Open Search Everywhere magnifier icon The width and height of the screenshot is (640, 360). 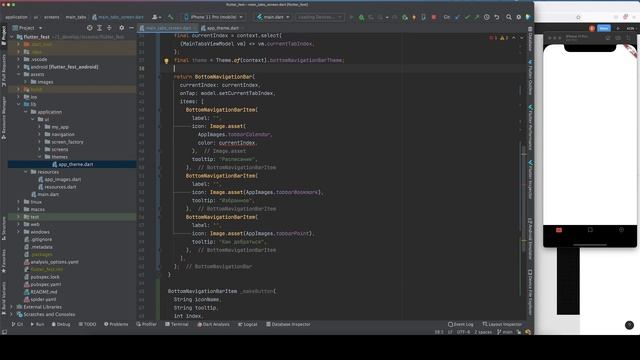click(509, 17)
